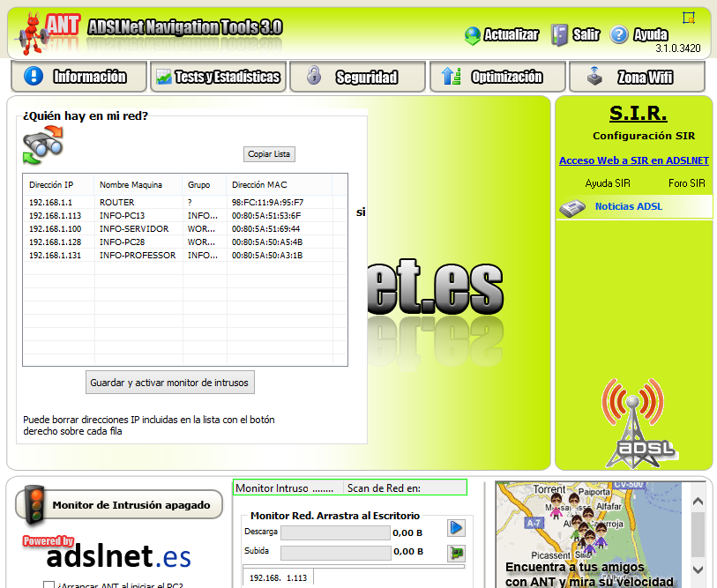This screenshot has width=717, height=588.
Task: Click the traffic light intrusion monitor icon
Action: tap(34, 504)
